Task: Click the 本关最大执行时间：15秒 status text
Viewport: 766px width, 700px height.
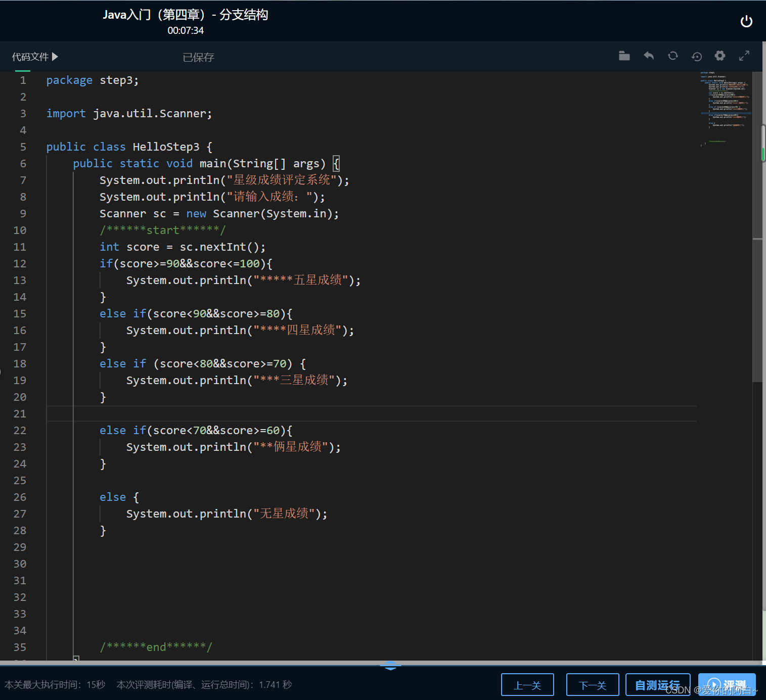Action: 55,684
